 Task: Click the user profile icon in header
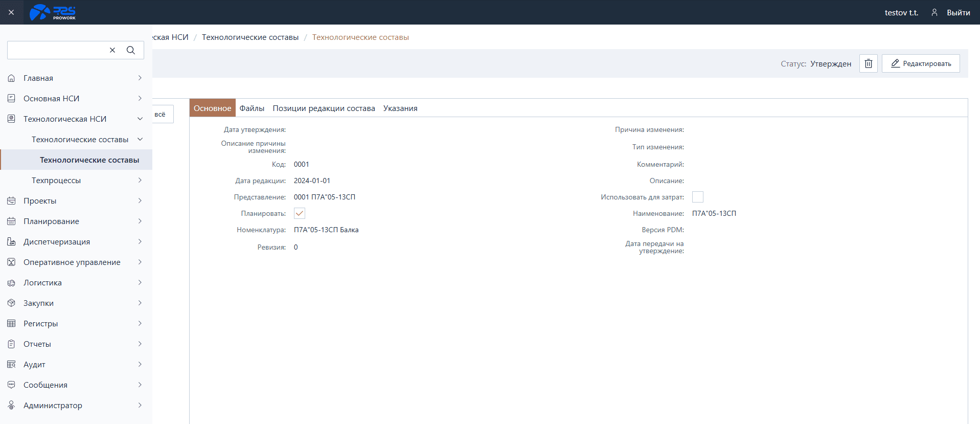coord(934,12)
